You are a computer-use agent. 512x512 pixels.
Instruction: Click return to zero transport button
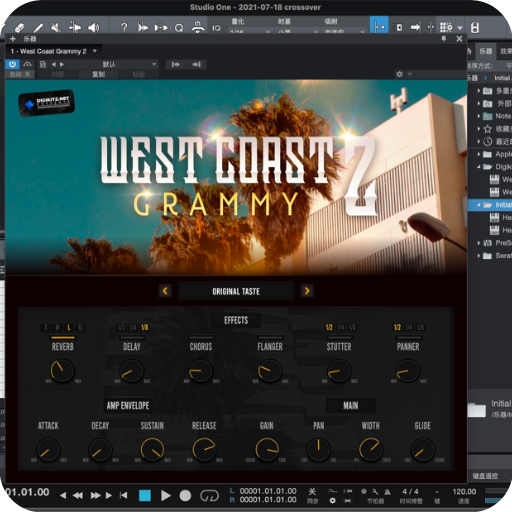(123, 496)
